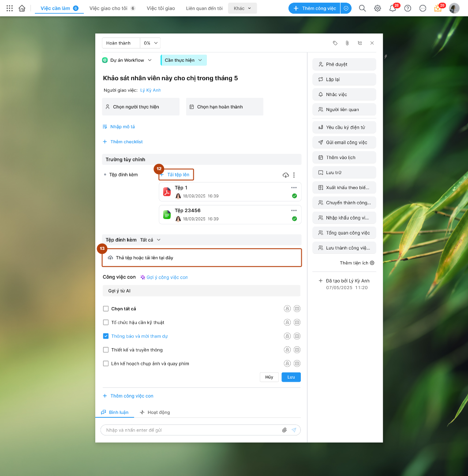Screen dimensions: 468x476
Task: Click Nhập mô tả to add description
Action: pos(119,126)
